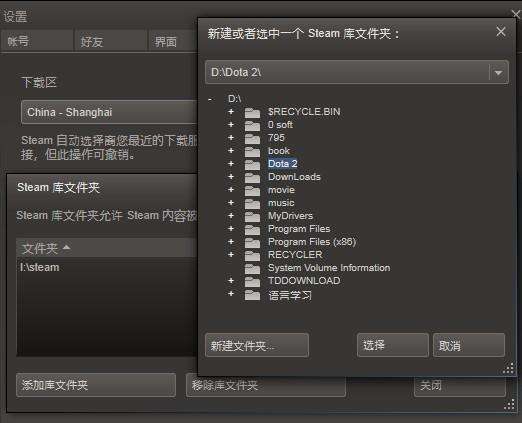522x423 pixels.
Task: Click the 移除库文件夹 button
Action: [x=266, y=386]
